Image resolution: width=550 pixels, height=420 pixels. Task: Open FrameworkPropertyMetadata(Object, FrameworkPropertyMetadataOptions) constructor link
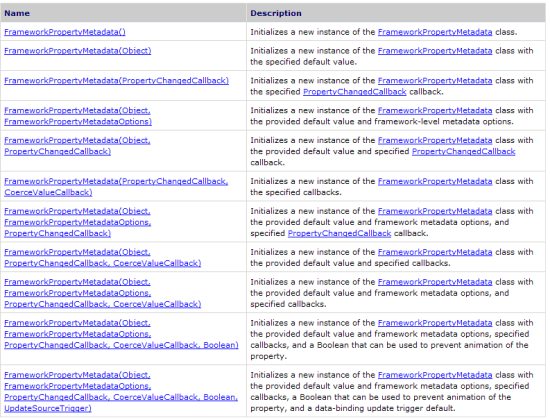78,116
